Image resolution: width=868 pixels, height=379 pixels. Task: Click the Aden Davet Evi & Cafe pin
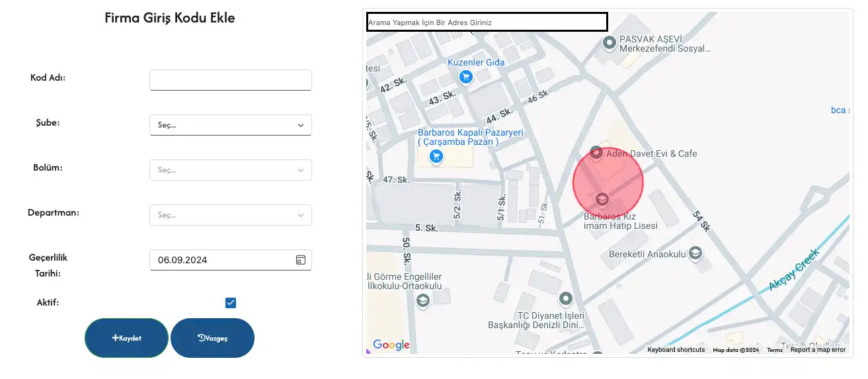(596, 153)
